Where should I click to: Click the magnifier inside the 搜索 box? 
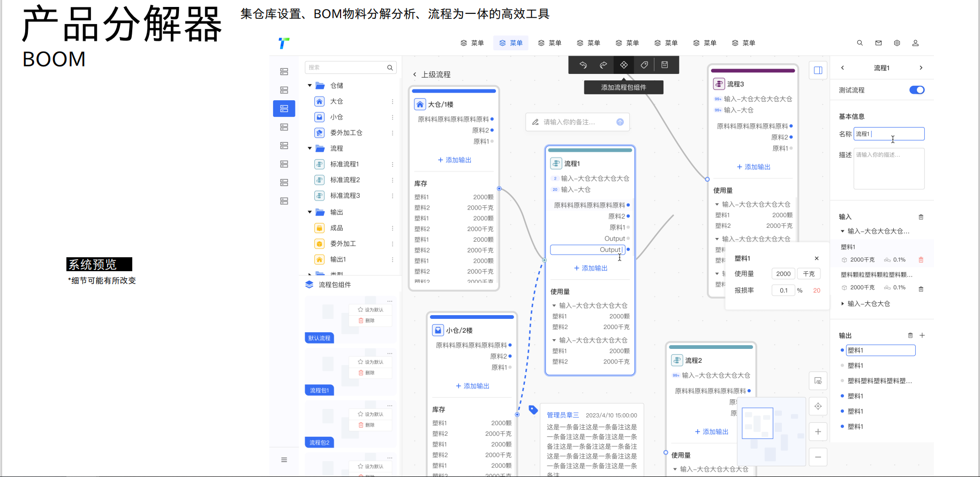[390, 68]
